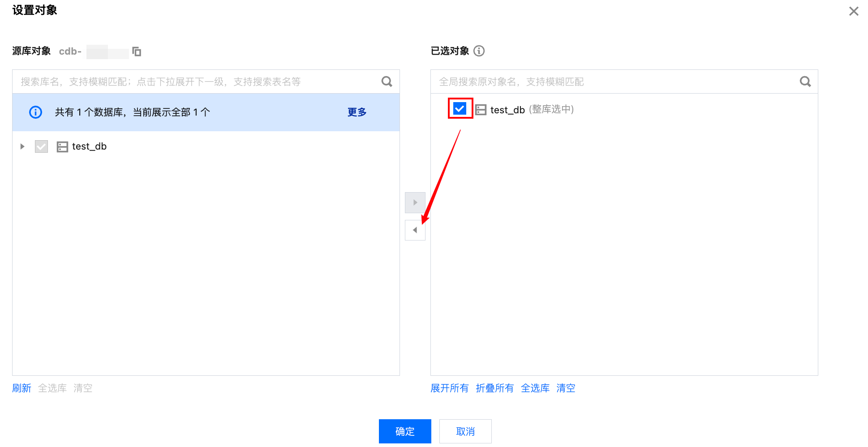Click the database icon beside test_db (整库选中)
This screenshot has height=447, width=868.
coord(481,110)
